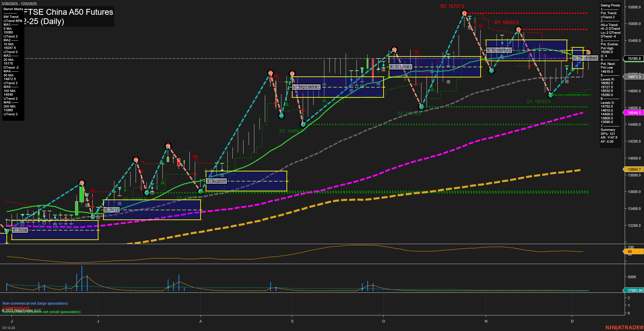644x331 pixels.
Task: Click the teal 17081.95 volume marker
Action: (x=634, y=290)
